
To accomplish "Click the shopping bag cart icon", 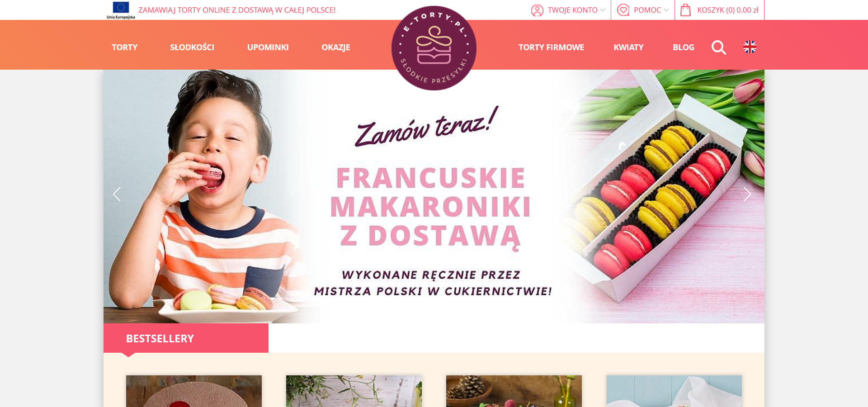I will click(686, 10).
